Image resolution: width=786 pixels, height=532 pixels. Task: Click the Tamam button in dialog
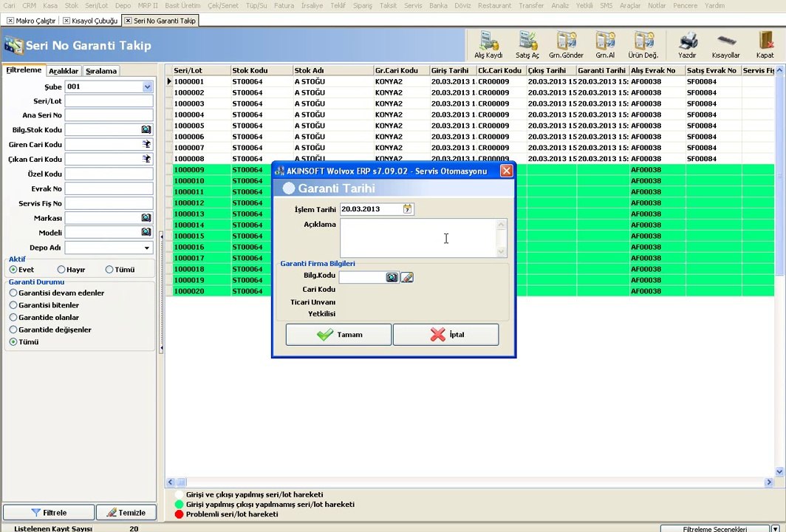pyautogui.click(x=338, y=335)
